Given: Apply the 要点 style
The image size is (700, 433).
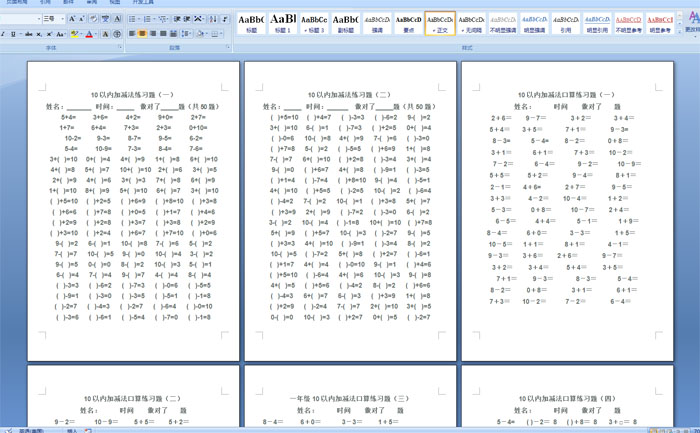Looking at the screenshot, I should pos(408,23).
